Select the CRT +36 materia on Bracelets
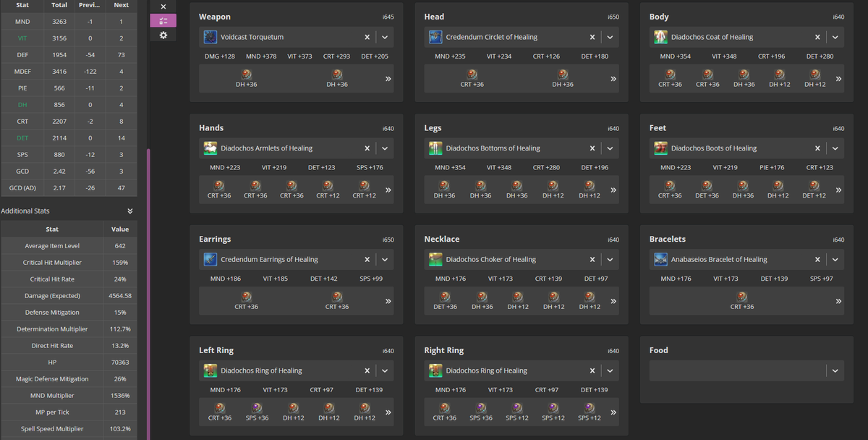 [742, 301]
